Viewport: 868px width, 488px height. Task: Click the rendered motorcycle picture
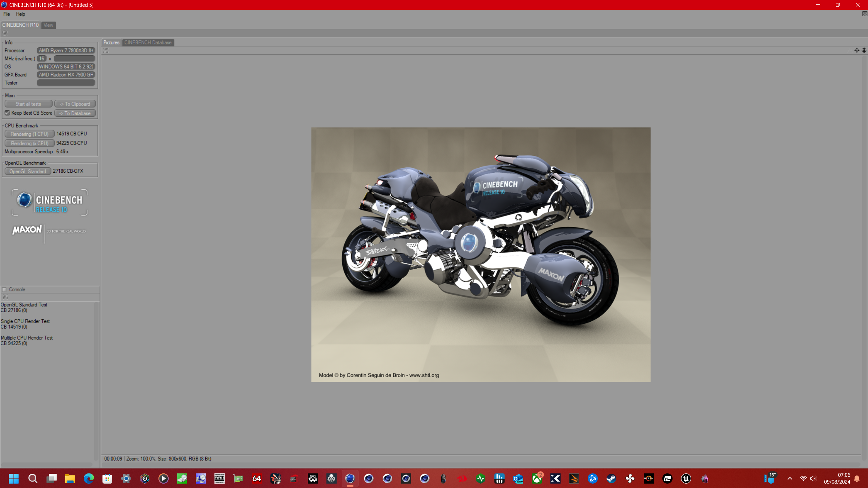(x=481, y=255)
